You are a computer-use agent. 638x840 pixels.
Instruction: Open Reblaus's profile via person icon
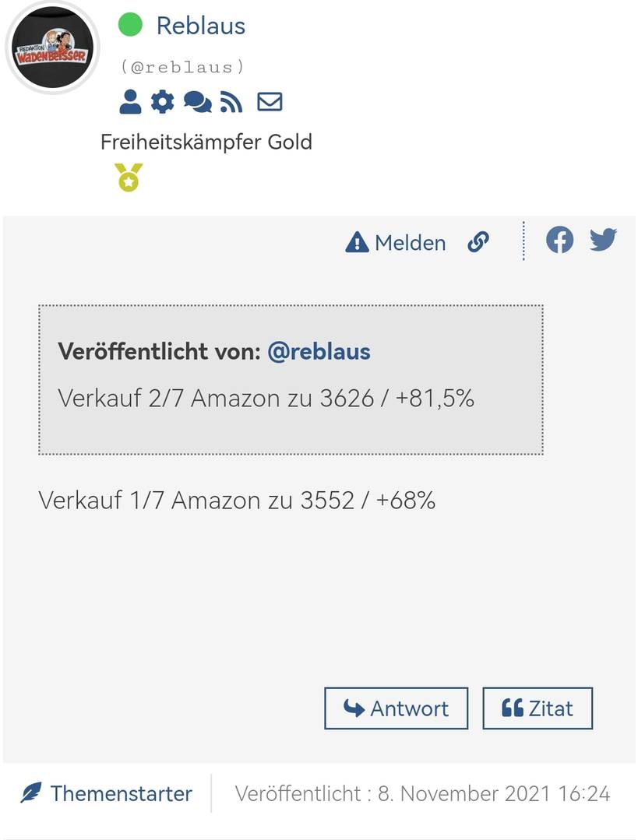click(x=130, y=102)
